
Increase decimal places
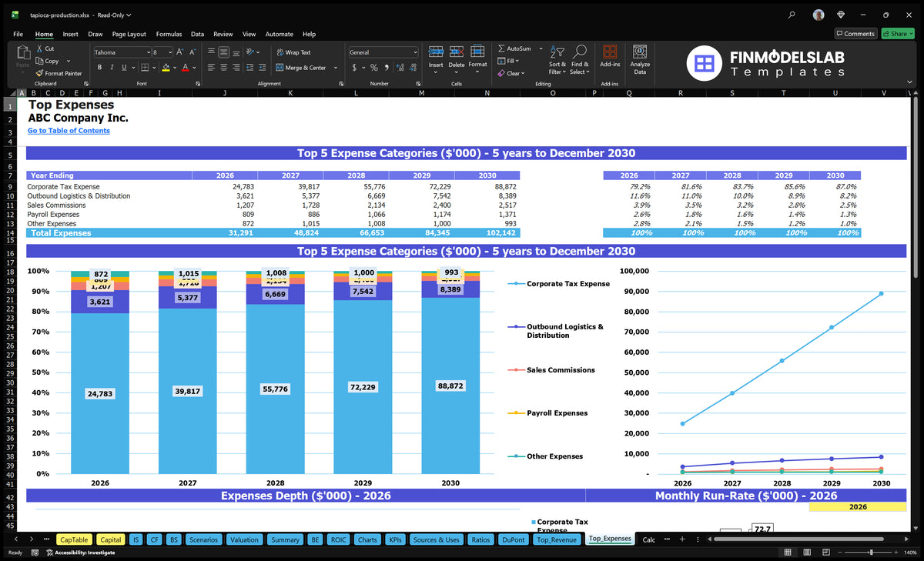coord(399,68)
